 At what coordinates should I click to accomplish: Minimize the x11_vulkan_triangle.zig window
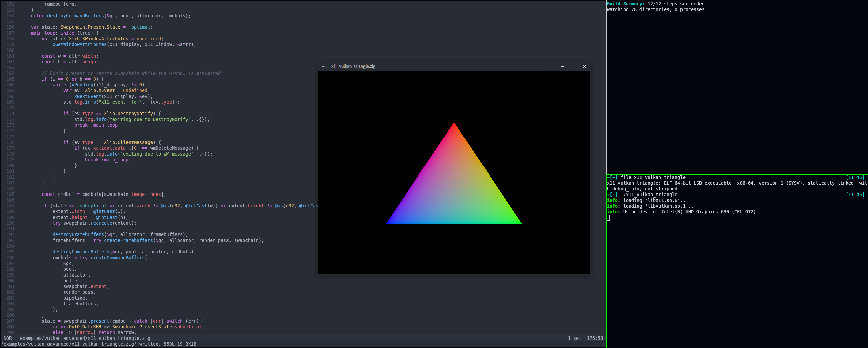563,66
